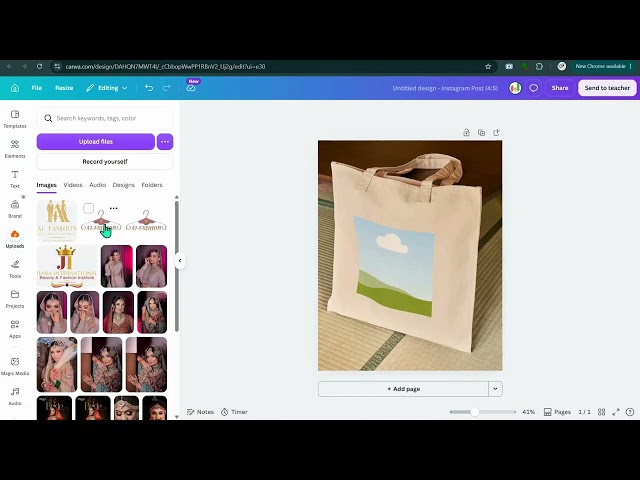Click the Share button
Image resolution: width=640 pixels, height=480 pixels.
(560, 88)
